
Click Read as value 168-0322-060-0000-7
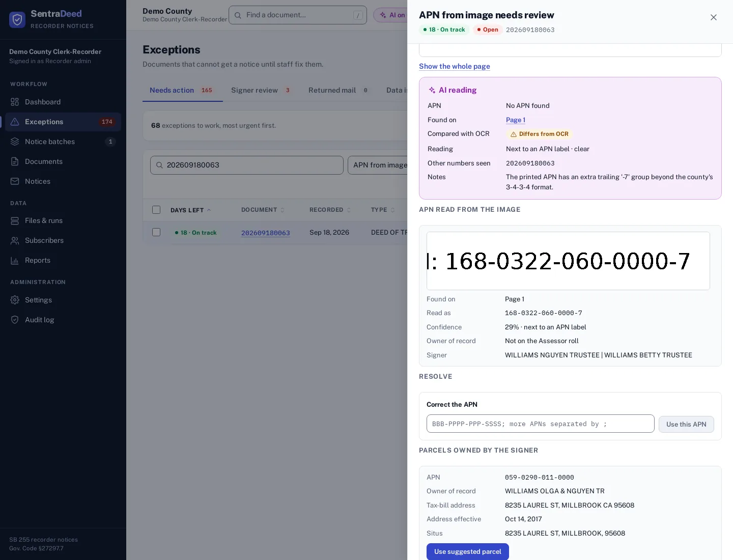(x=544, y=313)
